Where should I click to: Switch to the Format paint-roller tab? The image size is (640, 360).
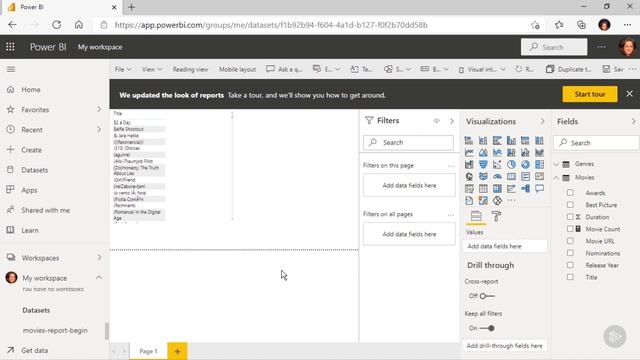pos(496,216)
